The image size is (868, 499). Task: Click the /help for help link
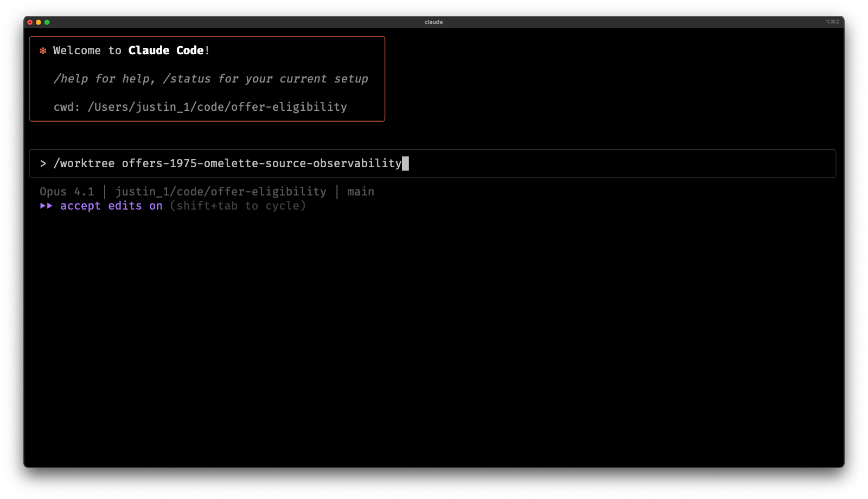91,78
